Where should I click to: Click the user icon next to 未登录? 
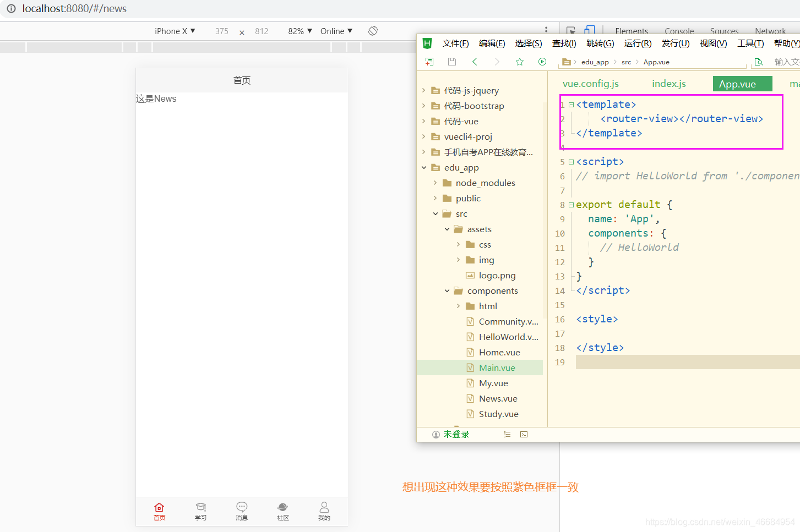pyautogui.click(x=436, y=435)
